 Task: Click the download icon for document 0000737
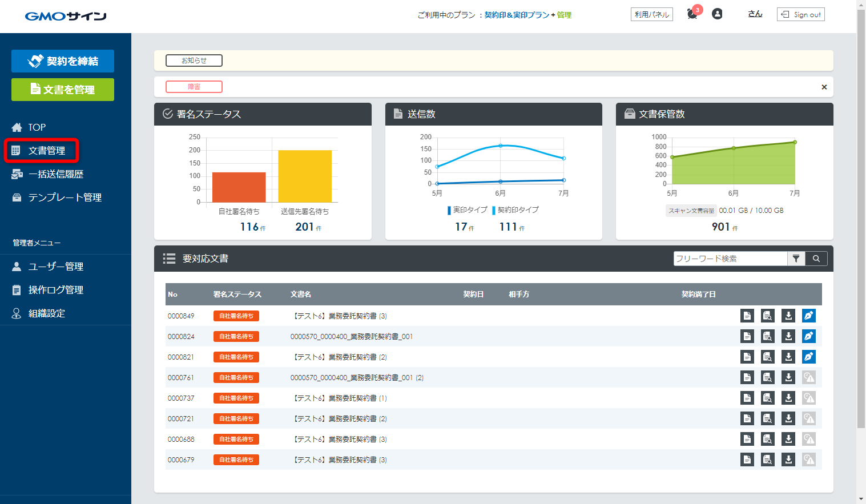click(788, 398)
